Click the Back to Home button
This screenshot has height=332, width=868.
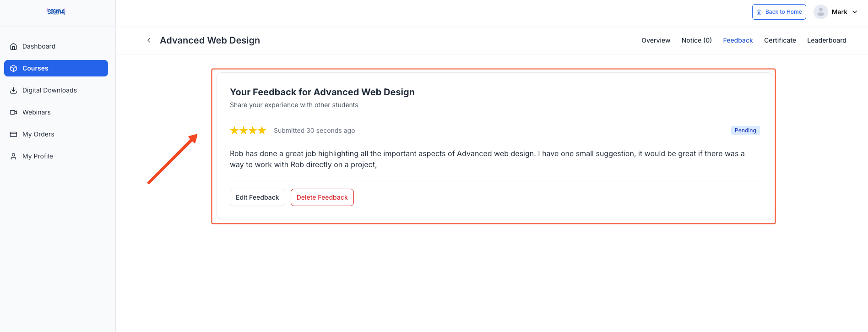click(x=779, y=12)
